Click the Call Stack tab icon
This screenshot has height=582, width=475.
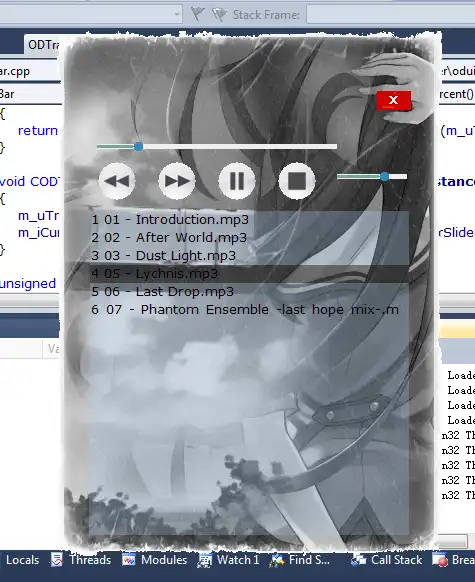[359, 560]
